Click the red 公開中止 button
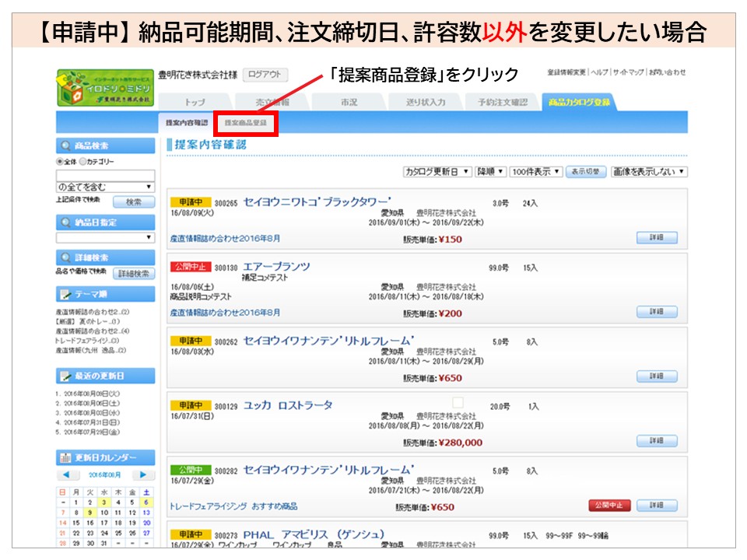Image resolution: width=747 pixels, height=560 pixels. point(609,505)
